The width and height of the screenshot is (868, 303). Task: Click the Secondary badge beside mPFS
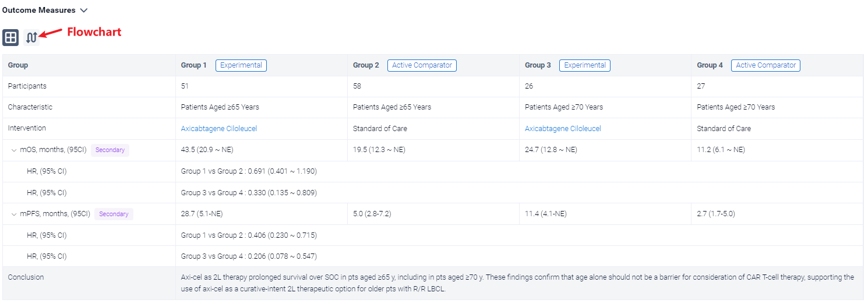coord(114,214)
